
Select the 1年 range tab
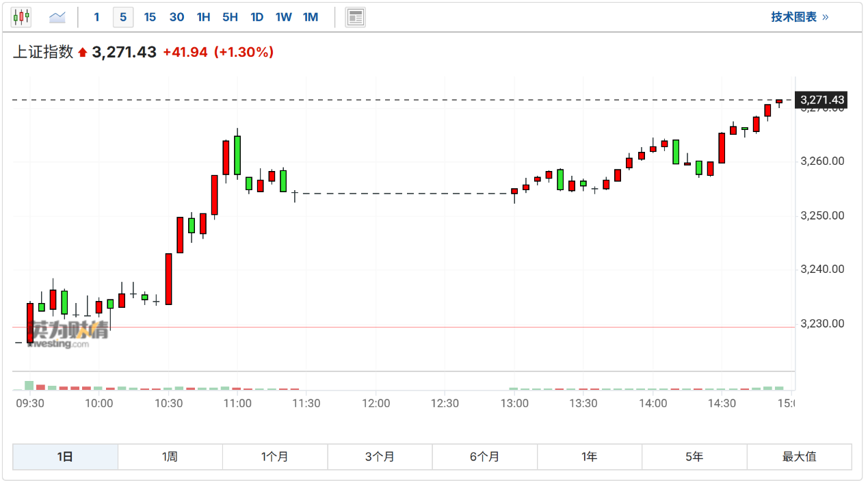point(590,457)
